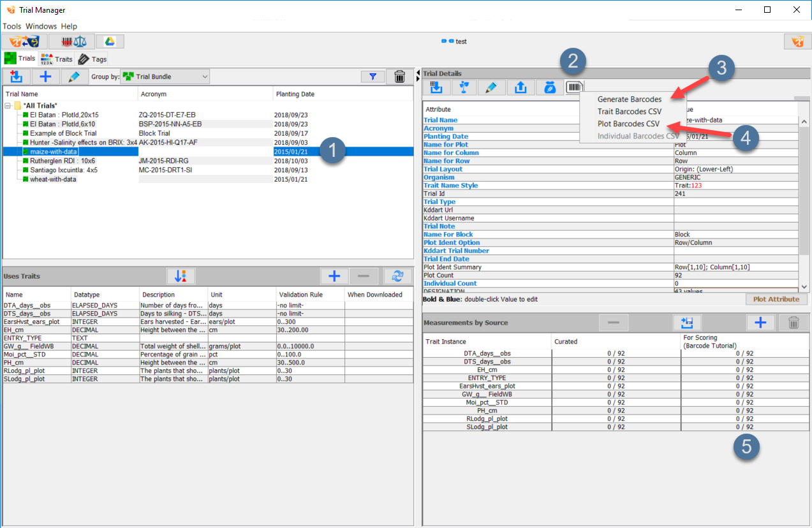Click the Google Drive icon button
Image resolution: width=812 pixels, height=528 pixels.
tap(110, 41)
